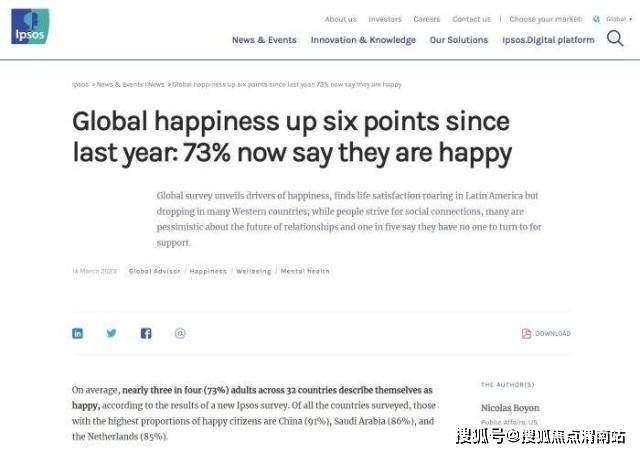640x453 pixels.
Task: Click the body paragraph starting 'On average'
Action: pyautogui.click(x=254, y=413)
